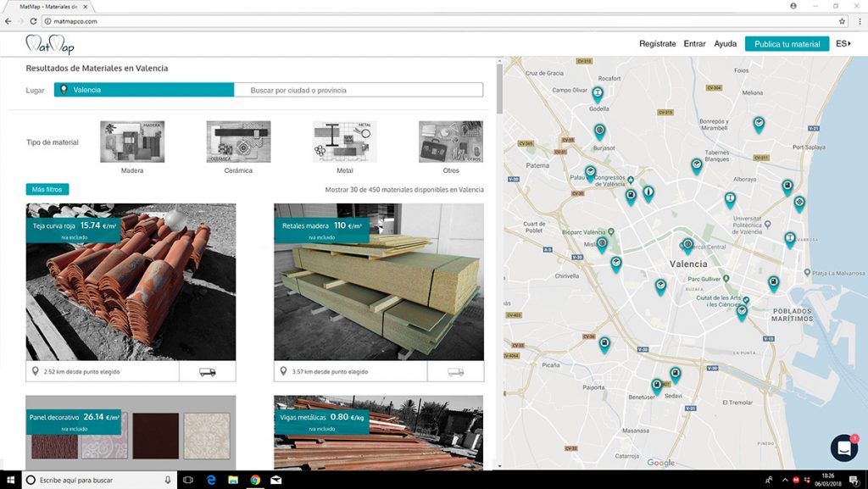Click Buscar por ciudad o provincia field
The width and height of the screenshot is (868, 489).
tap(359, 90)
